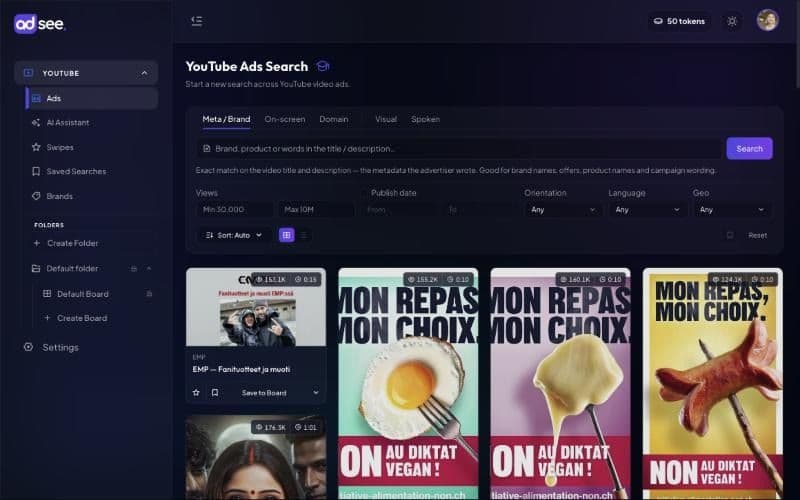Click the purple Search button
Screen dimensions: 800x500
749,148
